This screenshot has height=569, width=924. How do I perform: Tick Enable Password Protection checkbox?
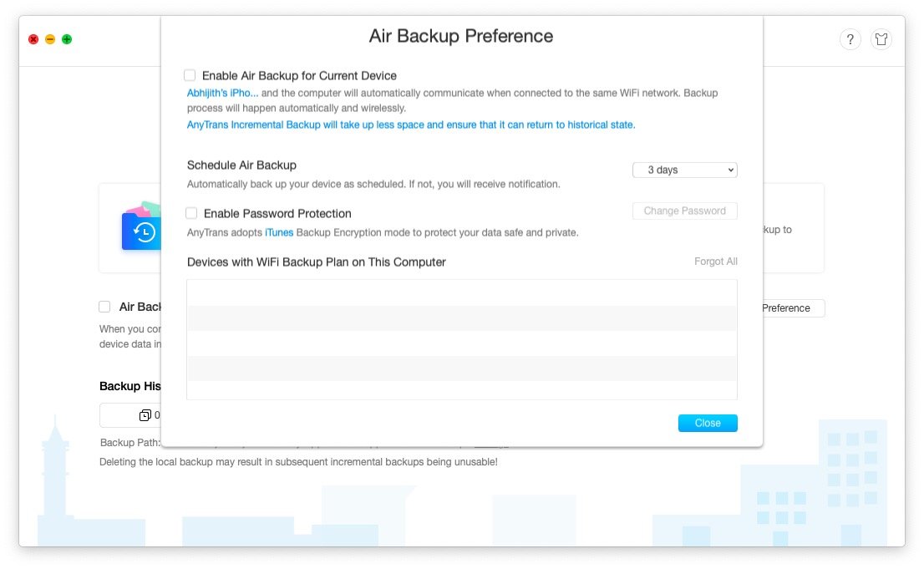click(x=191, y=213)
